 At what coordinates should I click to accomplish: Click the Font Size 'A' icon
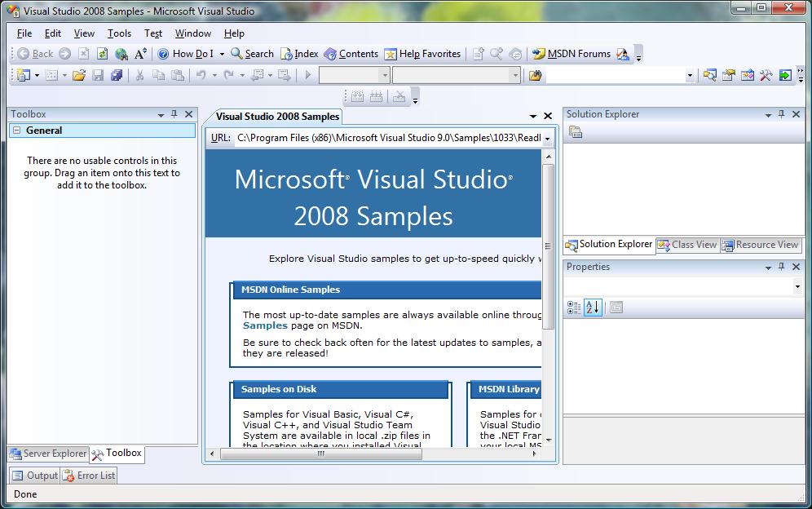pyautogui.click(x=140, y=54)
